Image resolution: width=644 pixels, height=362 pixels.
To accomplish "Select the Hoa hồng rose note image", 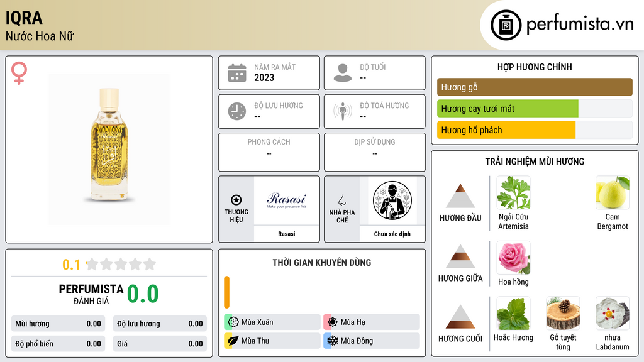I will 513,258.
